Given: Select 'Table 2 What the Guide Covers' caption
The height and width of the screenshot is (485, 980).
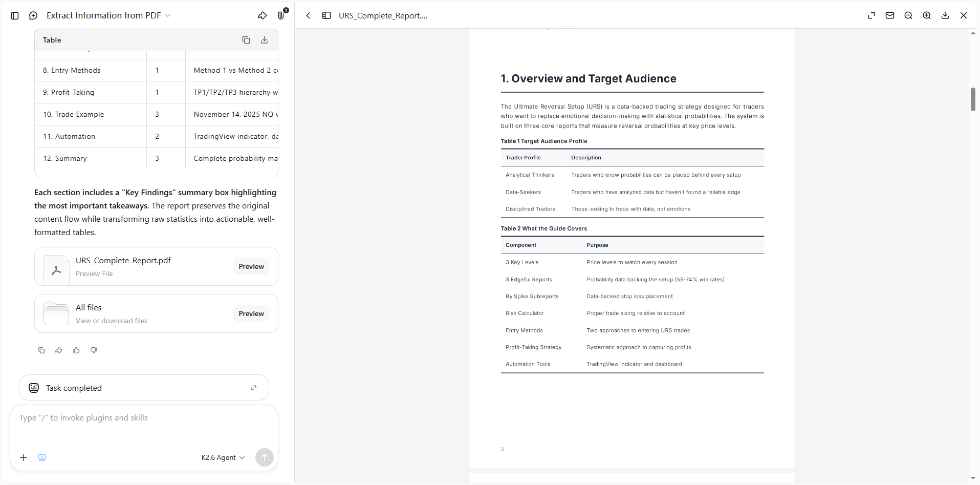Looking at the screenshot, I should point(544,228).
